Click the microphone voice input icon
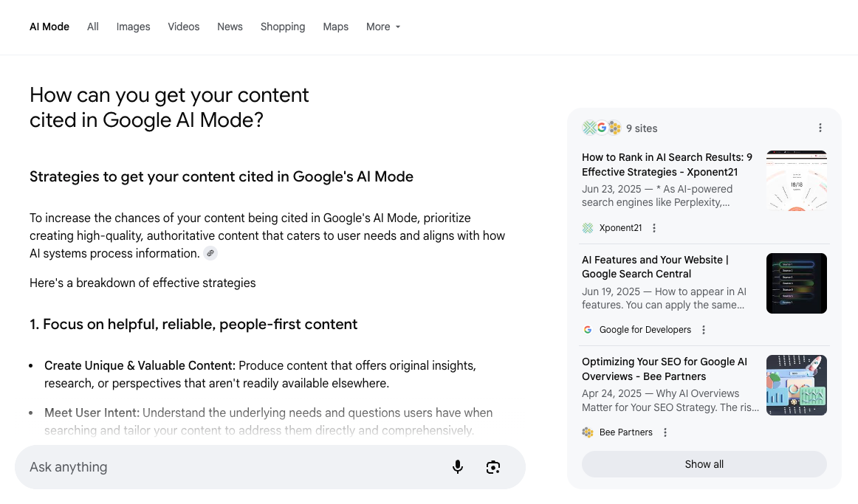The width and height of the screenshot is (858, 504). click(458, 467)
